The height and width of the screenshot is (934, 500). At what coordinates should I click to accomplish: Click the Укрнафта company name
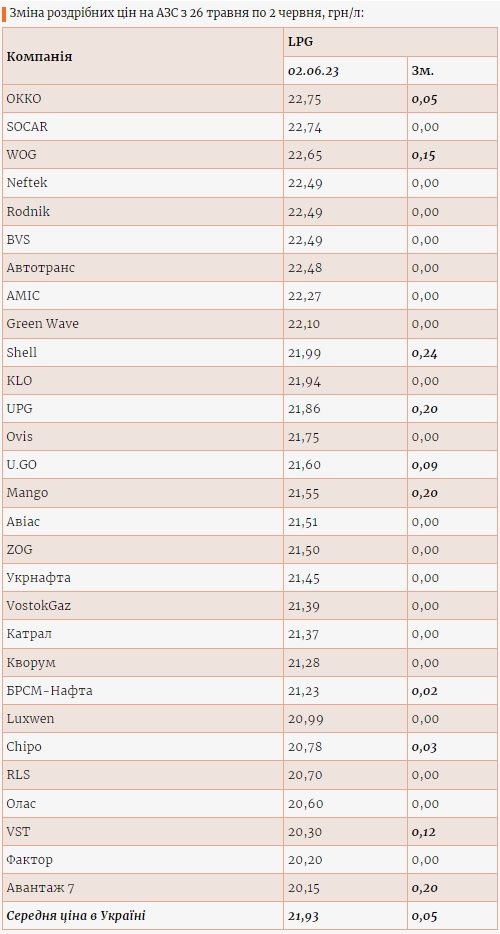(39, 578)
